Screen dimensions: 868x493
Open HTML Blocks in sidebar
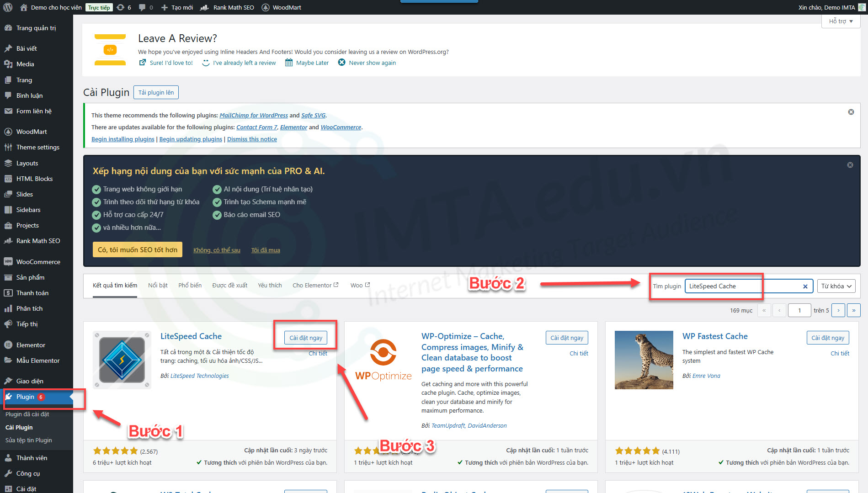34,179
